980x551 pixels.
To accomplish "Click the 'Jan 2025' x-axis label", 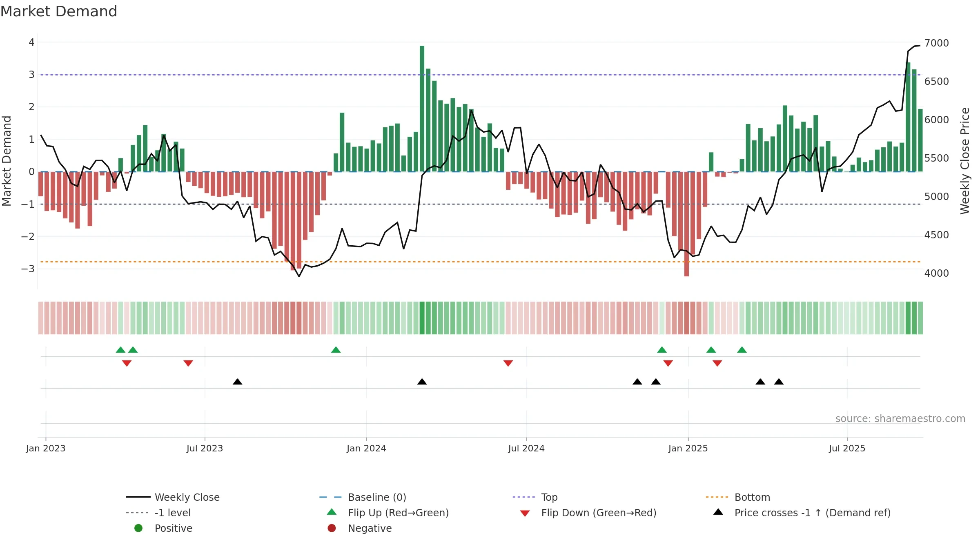I will (x=688, y=448).
